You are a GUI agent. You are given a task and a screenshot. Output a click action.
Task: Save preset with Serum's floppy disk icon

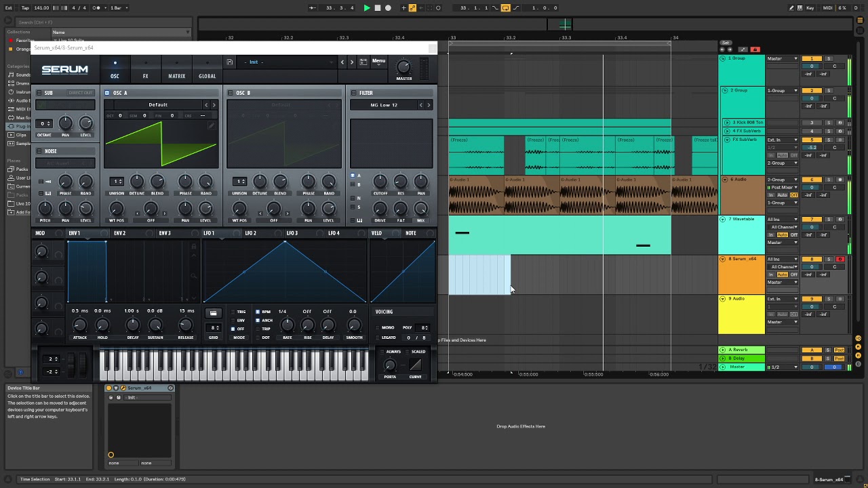pos(230,62)
